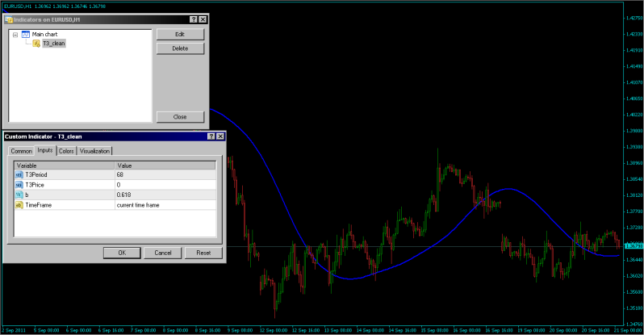Image resolution: width=644 pixels, height=335 pixels.
Task: Select Main chart tree label
Action: 44,34
